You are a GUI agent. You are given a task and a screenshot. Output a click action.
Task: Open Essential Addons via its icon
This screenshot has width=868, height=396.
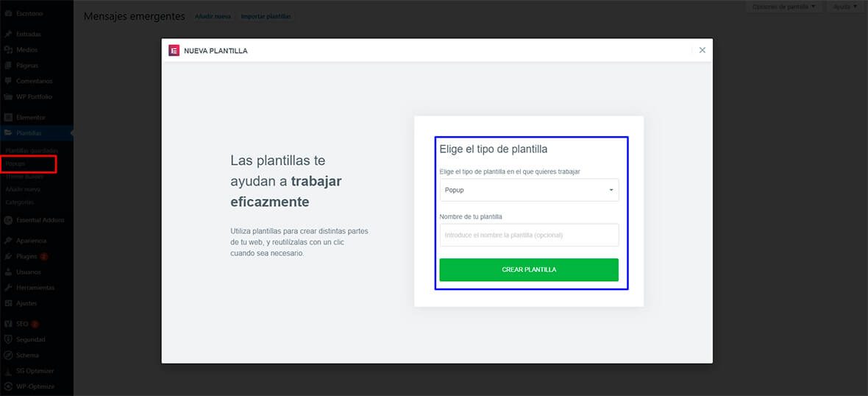pyautogui.click(x=8, y=220)
